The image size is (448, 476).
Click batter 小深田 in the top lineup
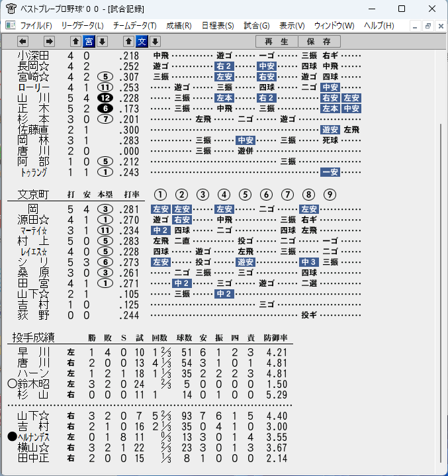(33, 56)
